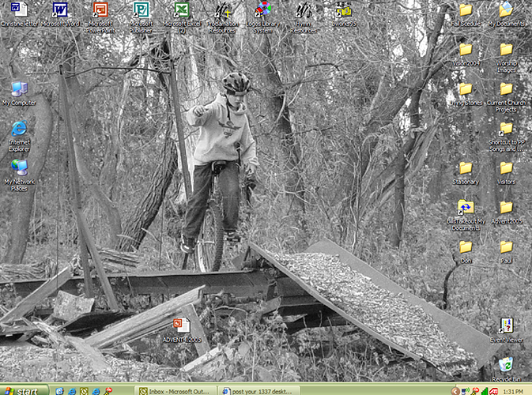Image resolution: width=532 pixels, height=395 pixels.
Task: Select the My Network Places icon
Action: (19, 175)
